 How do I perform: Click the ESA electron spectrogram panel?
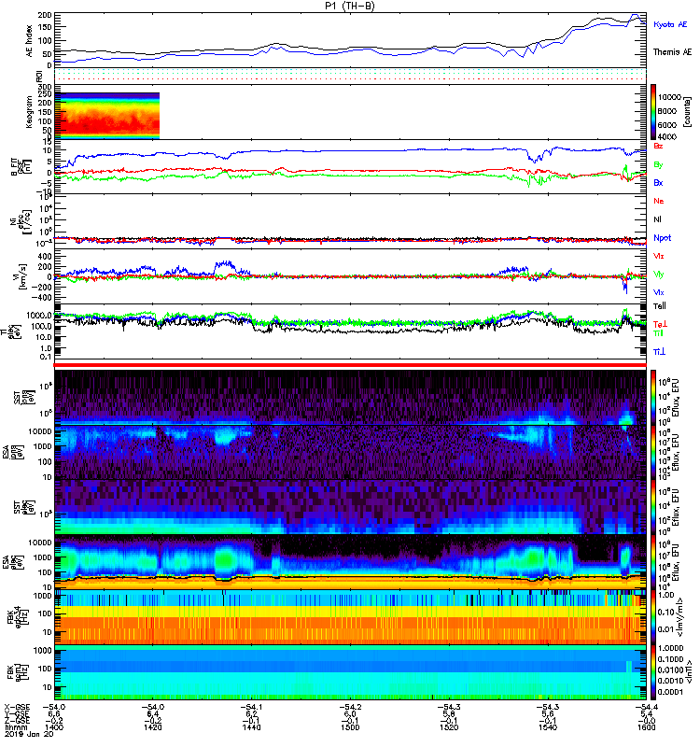[x=351, y=562]
